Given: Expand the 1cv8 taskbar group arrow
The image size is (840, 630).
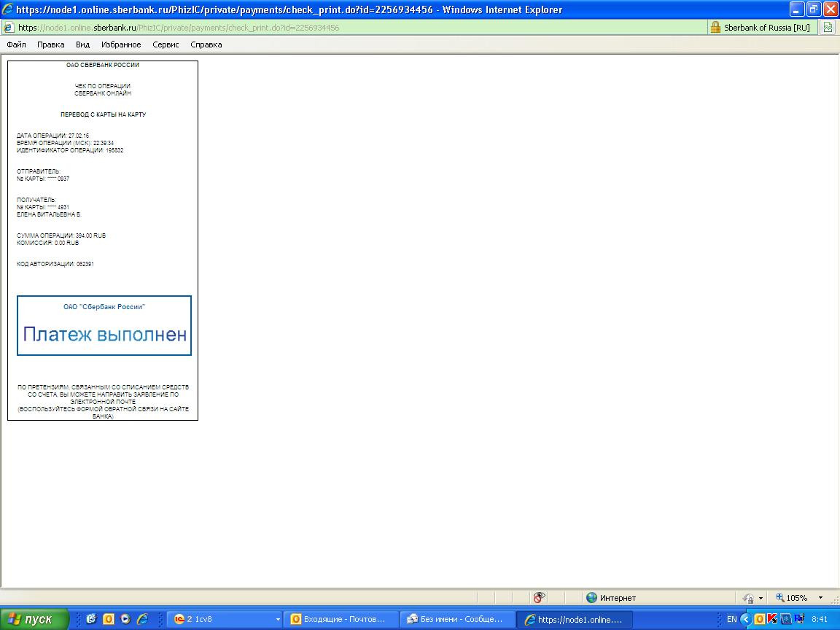Looking at the screenshot, I should coord(278,619).
